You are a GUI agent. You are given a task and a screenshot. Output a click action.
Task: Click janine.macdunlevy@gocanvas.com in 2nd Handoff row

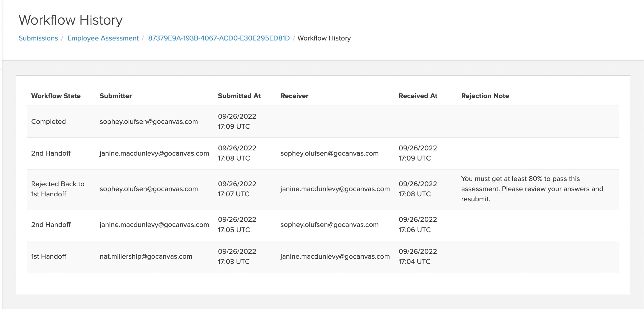(x=154, y=153)
